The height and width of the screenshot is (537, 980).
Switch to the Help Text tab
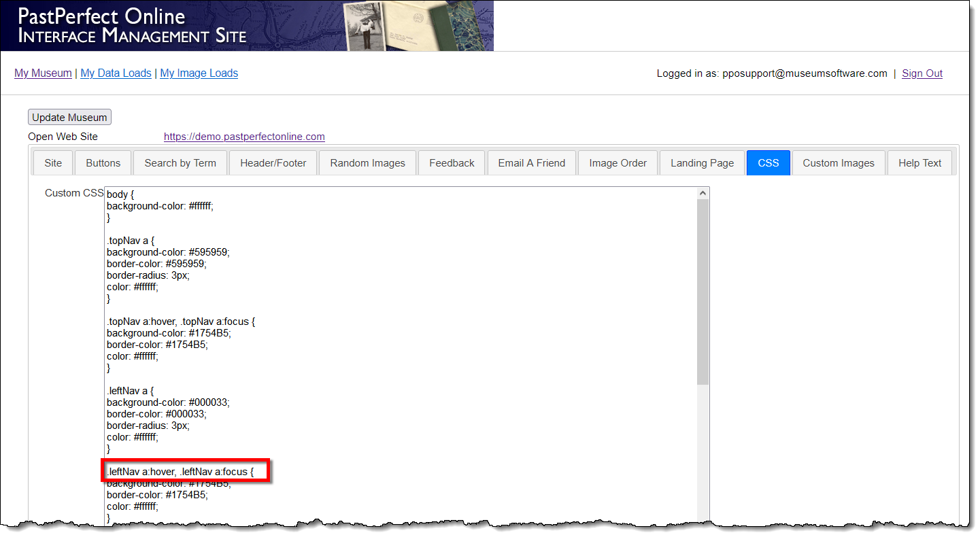point(919,162)
